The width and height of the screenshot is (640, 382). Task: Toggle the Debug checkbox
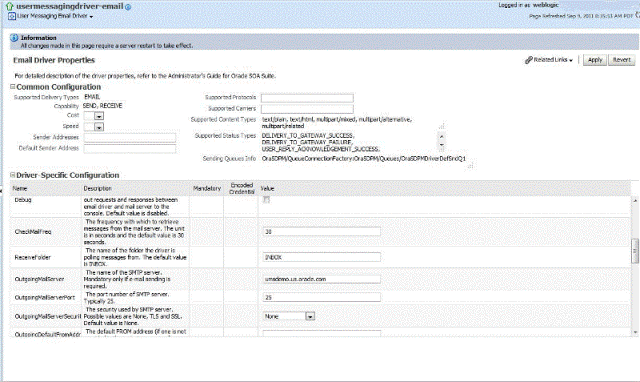(267, 200)
